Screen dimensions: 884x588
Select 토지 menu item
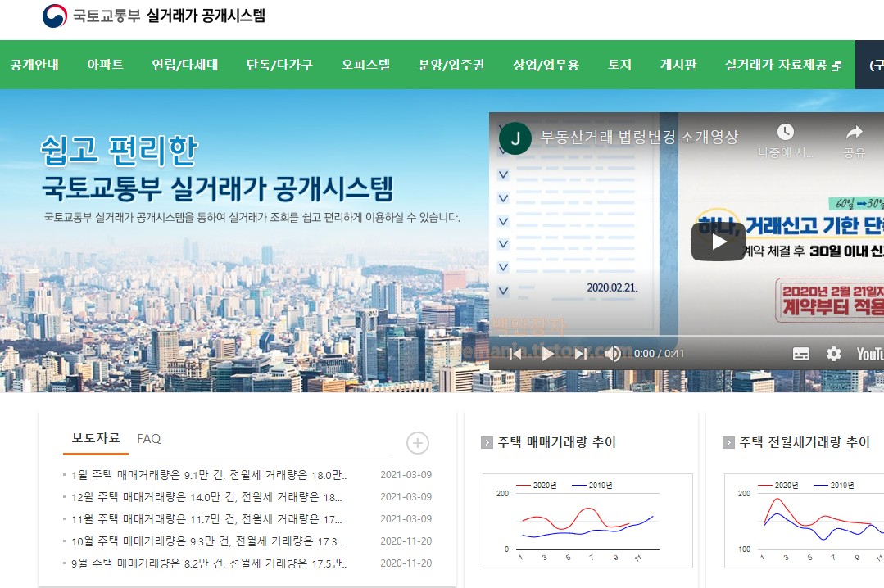pos(619,65)
